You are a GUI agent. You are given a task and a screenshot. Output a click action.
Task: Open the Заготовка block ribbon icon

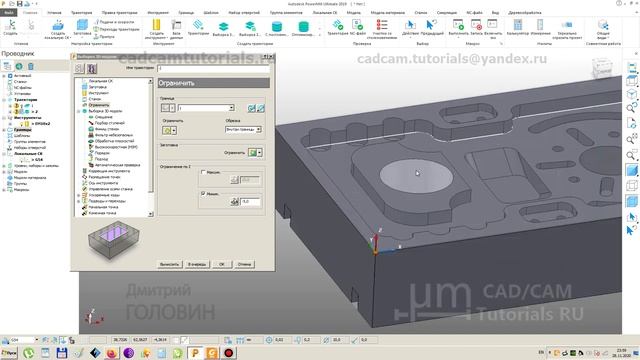(82, 25)
